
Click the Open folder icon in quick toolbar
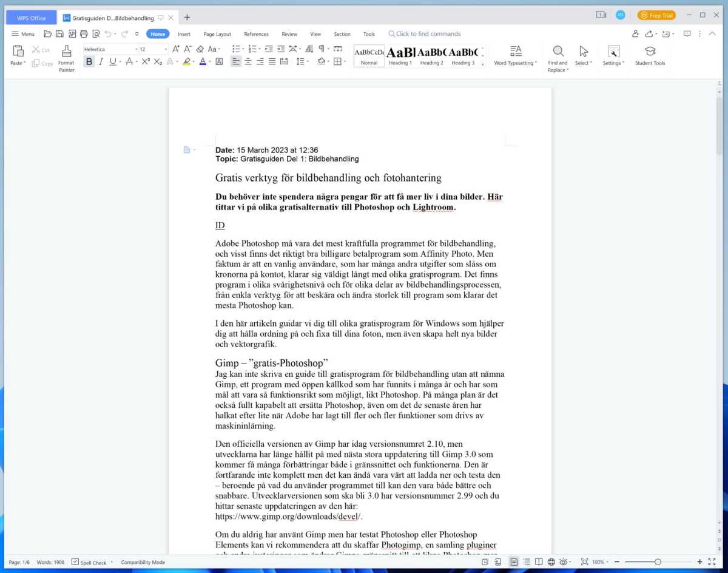[47, 34]
